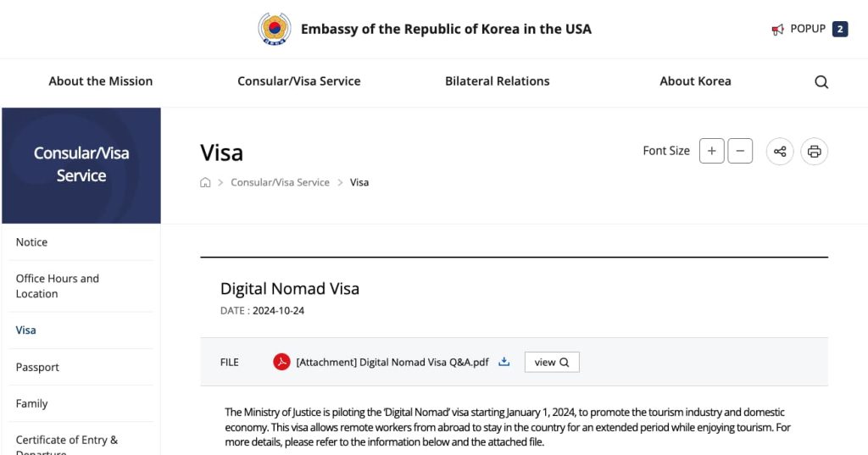Open the Bilateral Relations menu
This screenshot has height=455, width=868.
pos(498,81)
